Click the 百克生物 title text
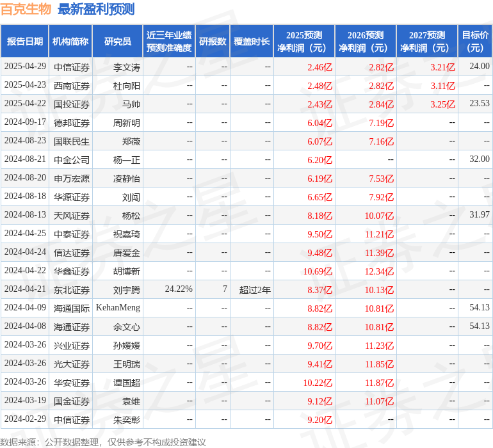493x448 pixels. (x=26, y=9)
